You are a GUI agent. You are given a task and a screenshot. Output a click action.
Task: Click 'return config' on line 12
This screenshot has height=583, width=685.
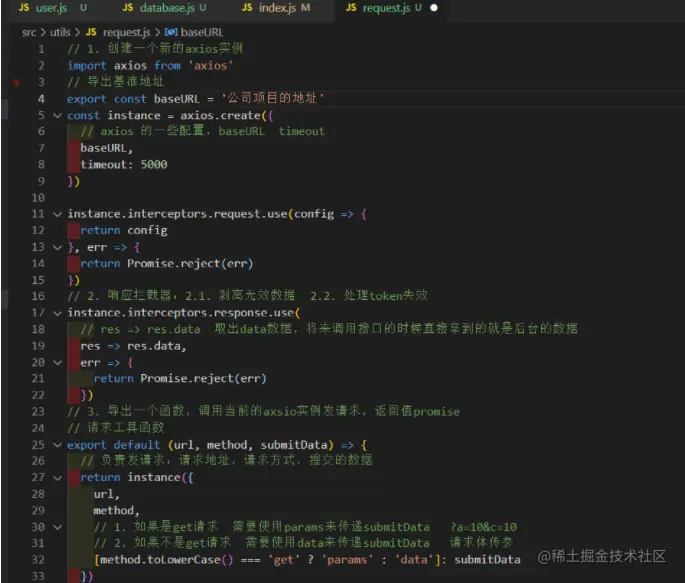tap(124, 231)
